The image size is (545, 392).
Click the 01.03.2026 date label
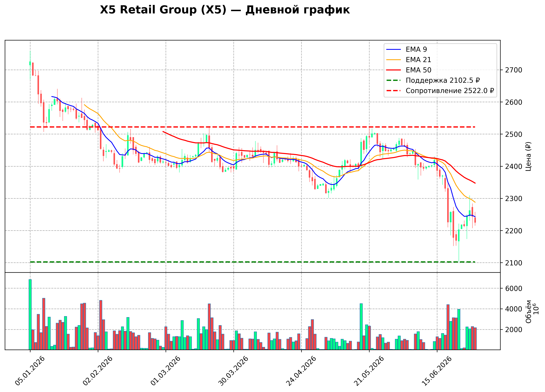coord(166,371)
